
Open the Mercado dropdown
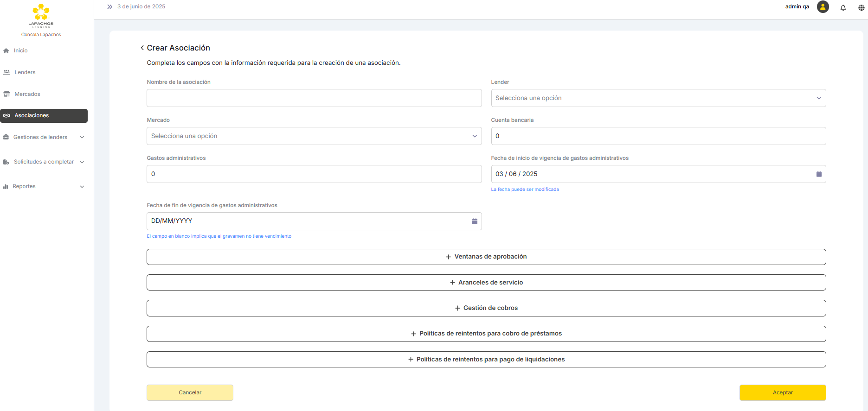[x=314, y=136]
